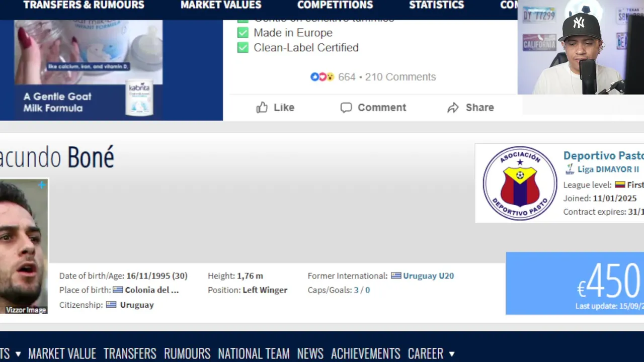Screen dimensions: 644x362
Task: Click date of birth 16/11/1995 (30)
Action: click(x=157, y=276)
